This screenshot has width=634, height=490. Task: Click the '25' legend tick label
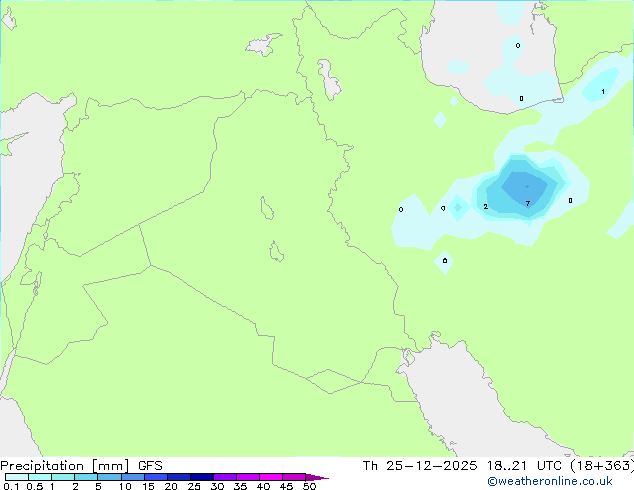click(x=194, y=486)
